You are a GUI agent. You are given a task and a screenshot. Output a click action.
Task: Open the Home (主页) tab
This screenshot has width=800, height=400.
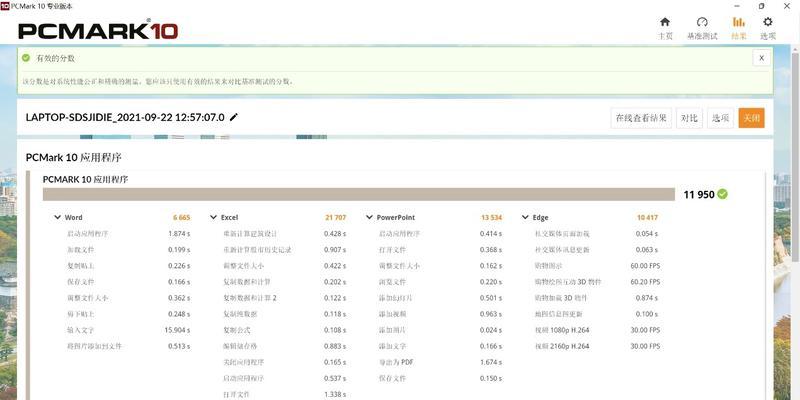click(665, 29)
